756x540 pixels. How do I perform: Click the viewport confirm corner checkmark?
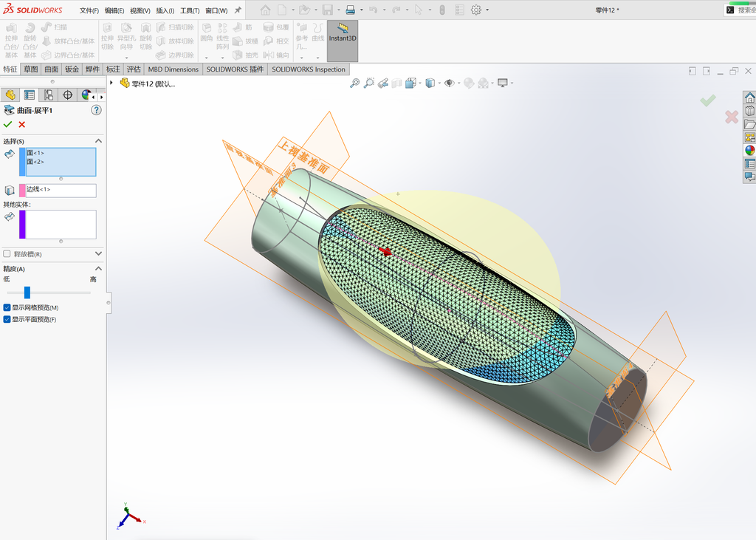coord(708,100)
